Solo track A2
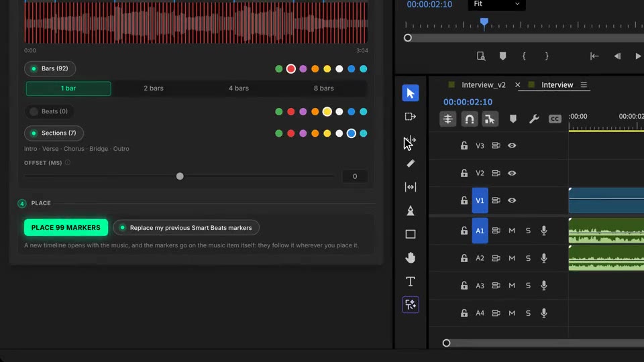Viewport: 644px width, 362px height. (x=528, y=258)
